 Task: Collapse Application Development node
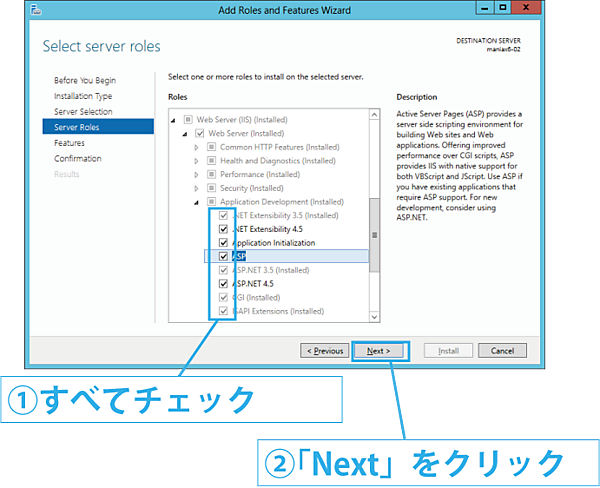click(x=197, y=202)
